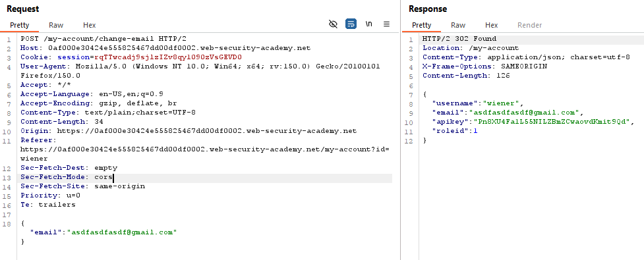Screen dimensions: 644x260
Task: Click the "username":"wiener" response line
Action: click(478, 103)
